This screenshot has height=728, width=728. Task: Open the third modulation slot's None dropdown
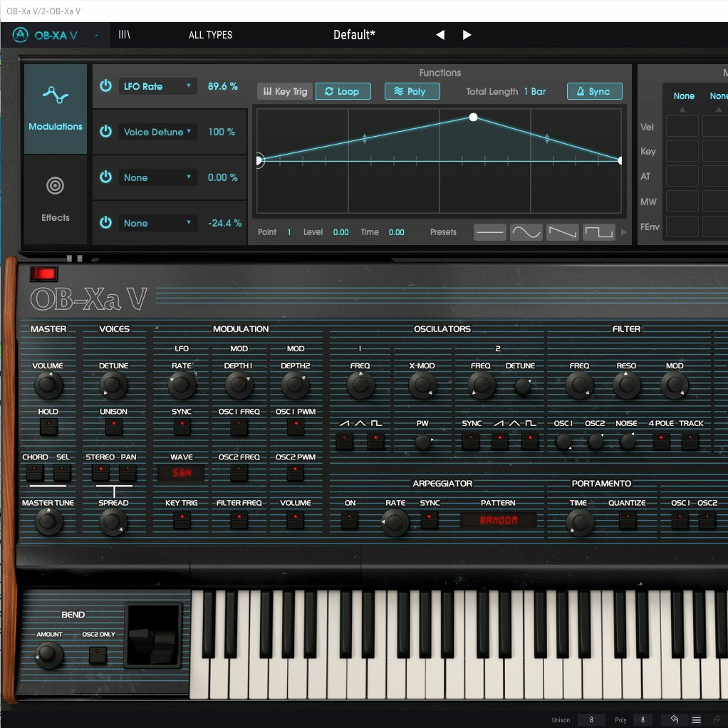pos(157,177)
